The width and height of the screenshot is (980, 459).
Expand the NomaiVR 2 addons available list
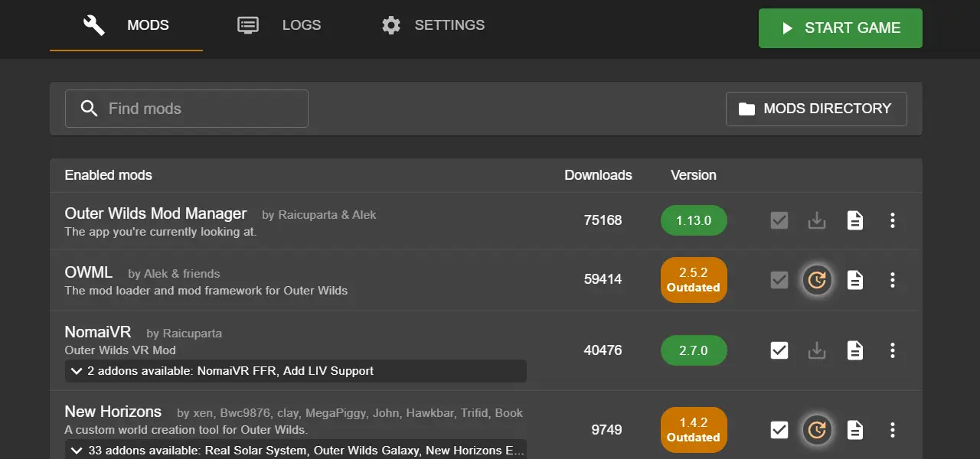[x=296, y=371]
